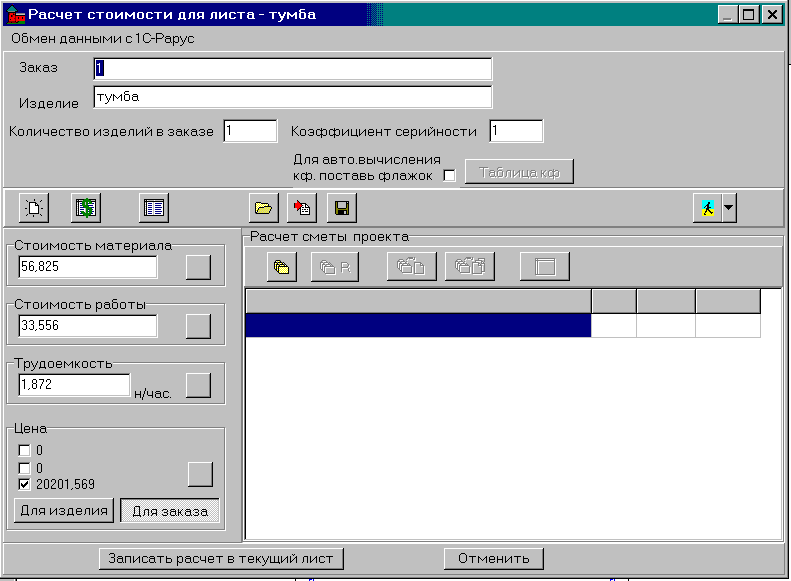Select the highlighted blue row in estimate grid

418,325
